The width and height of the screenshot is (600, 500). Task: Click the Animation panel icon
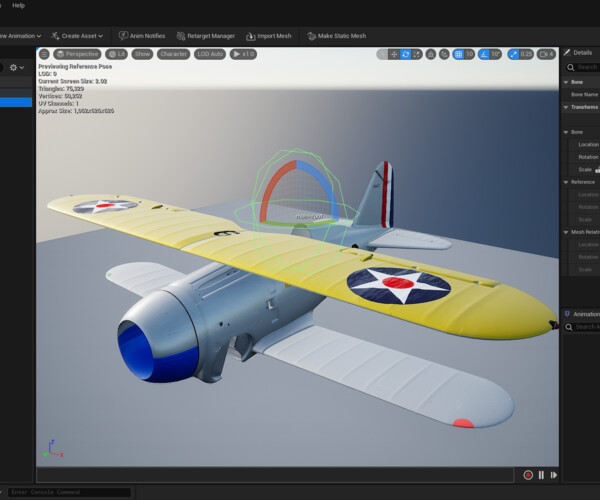(567, 314)
